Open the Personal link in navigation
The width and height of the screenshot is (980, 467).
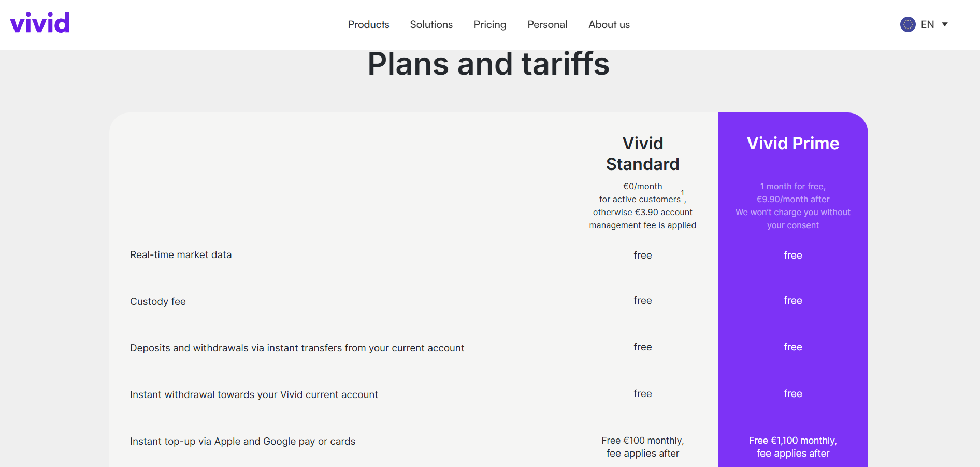pyautogui.click(x=547, y=24)
